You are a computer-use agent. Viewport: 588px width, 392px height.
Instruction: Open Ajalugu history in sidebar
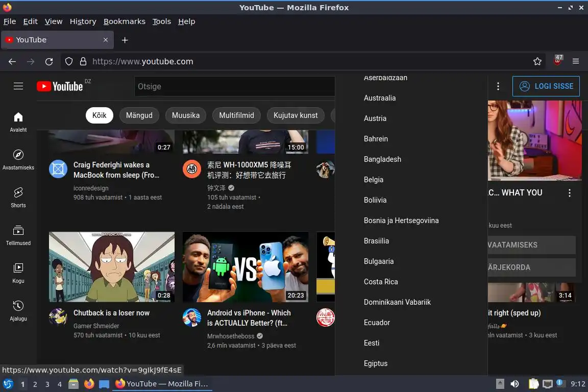click(x=18, y=311)
